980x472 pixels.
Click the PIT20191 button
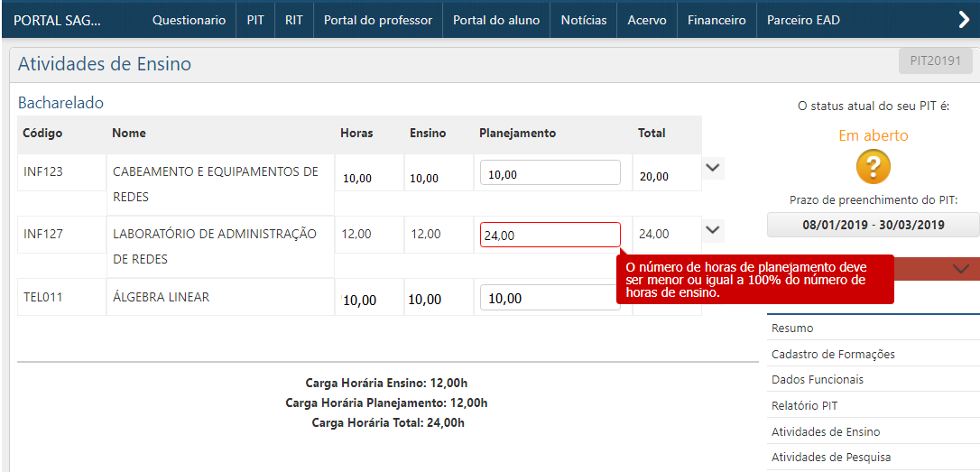pyautogui.click(x=935, y=61)
